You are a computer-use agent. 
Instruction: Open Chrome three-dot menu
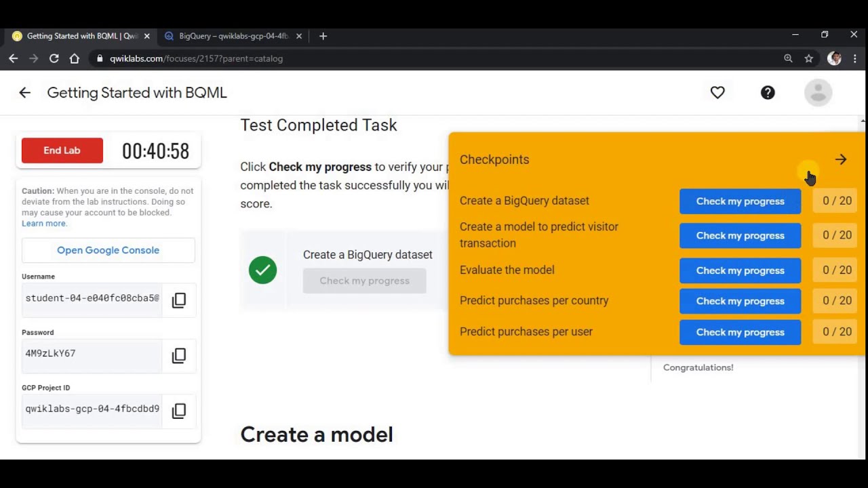point(854,59)
